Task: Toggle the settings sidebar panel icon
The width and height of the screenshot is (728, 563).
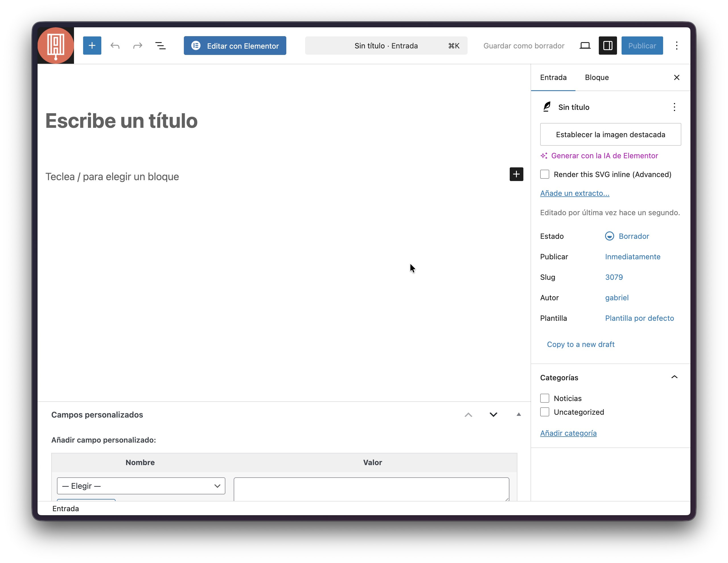Action: 607,46
